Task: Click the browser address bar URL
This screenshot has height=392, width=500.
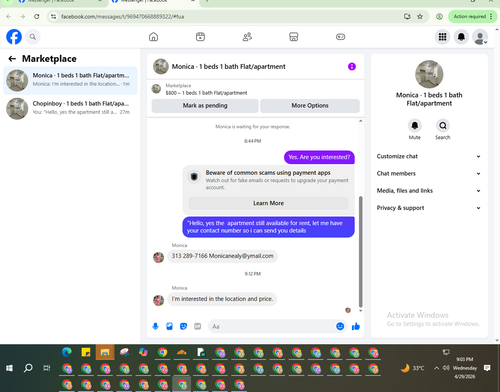Action: 123,17
